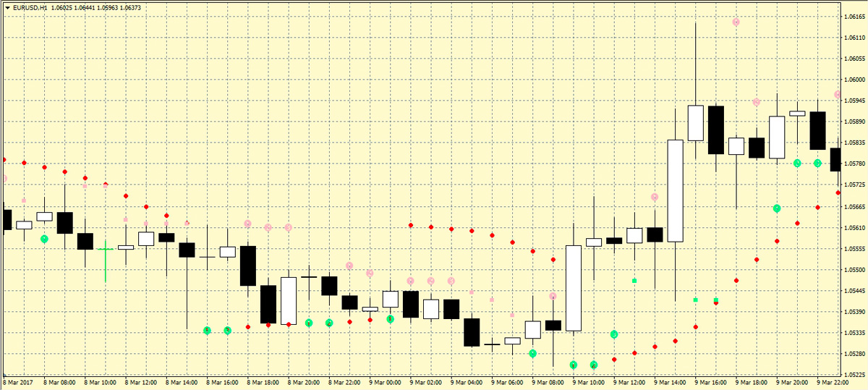Click the large white candle at 9 Mar 09:00
This screenshot has height=390, width=868.
pos(574,288)
